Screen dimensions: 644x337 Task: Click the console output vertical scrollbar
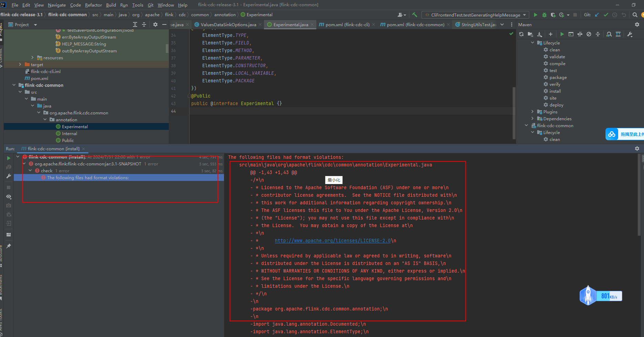coord(639,195)
